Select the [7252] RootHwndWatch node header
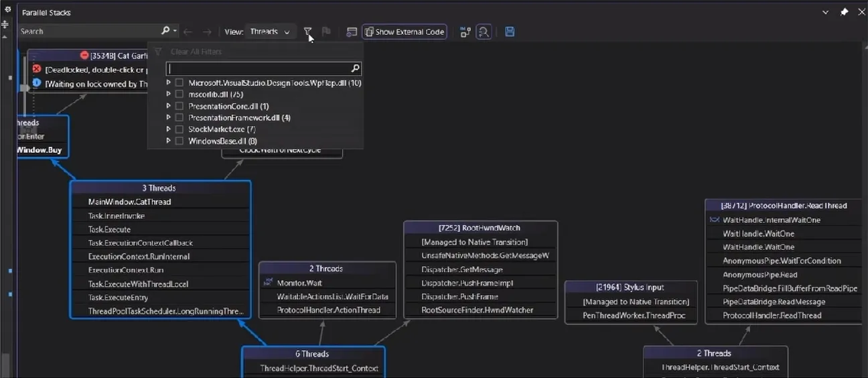 tap(480, 228)
